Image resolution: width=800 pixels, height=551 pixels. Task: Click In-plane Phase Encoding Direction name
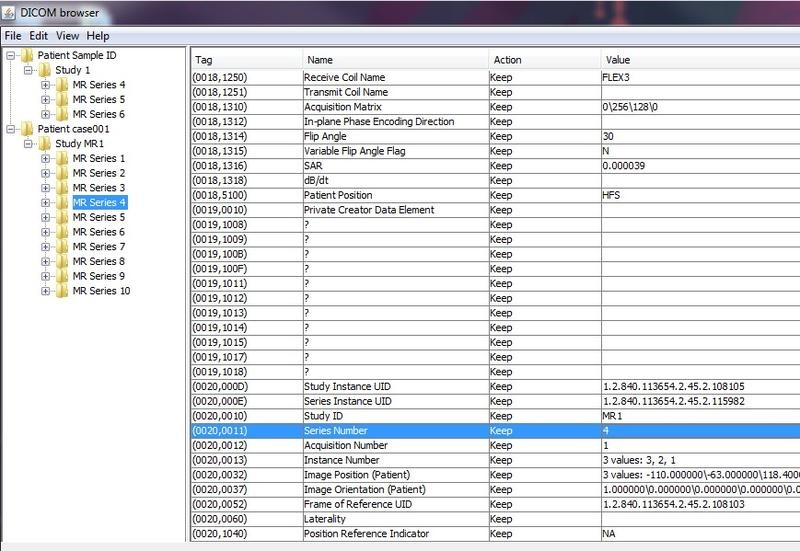pos(395,122)
